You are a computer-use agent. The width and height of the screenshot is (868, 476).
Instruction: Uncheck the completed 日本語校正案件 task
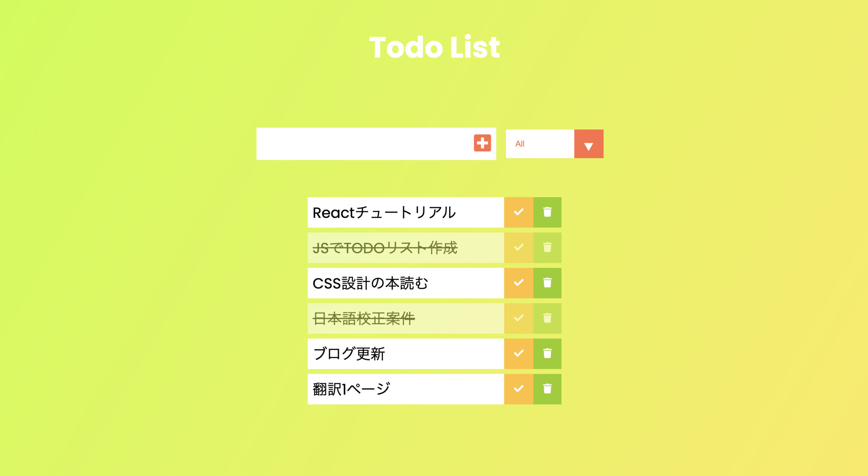[x=519, y=318]
